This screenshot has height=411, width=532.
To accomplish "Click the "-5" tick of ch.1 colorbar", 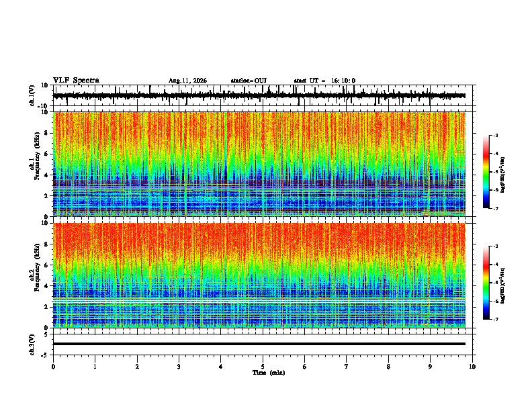I will click(x=496, y=172).
